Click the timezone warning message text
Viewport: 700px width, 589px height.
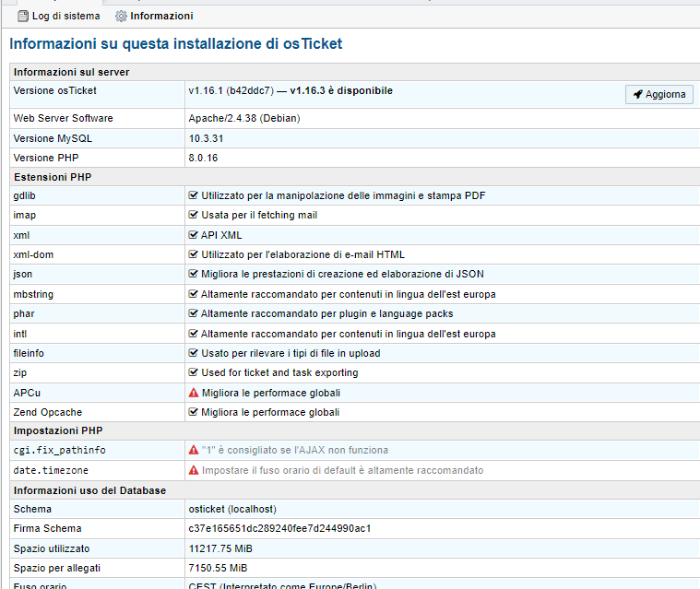click(x=342, y=470)
